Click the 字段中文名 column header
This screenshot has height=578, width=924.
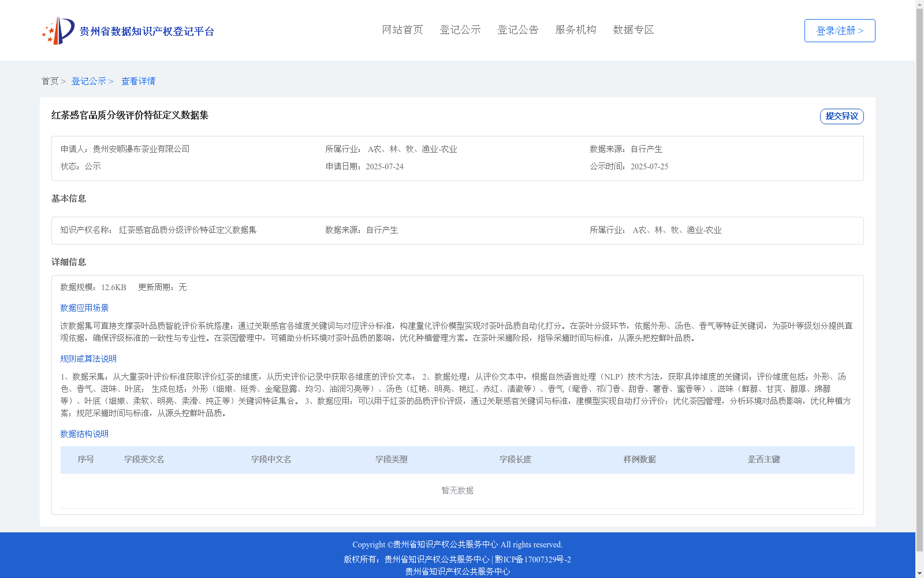[x=271, y=460]
